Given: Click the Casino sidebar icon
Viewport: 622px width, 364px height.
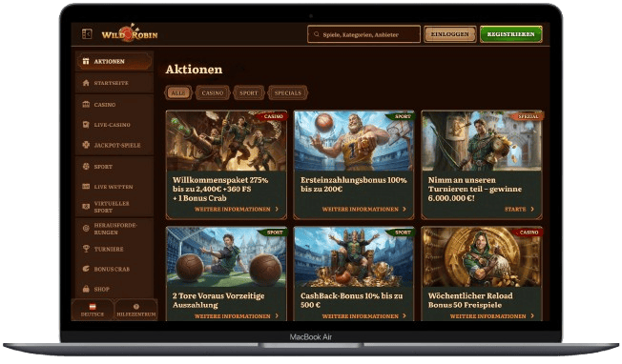Looking at the screenshot, I should 86,105.
